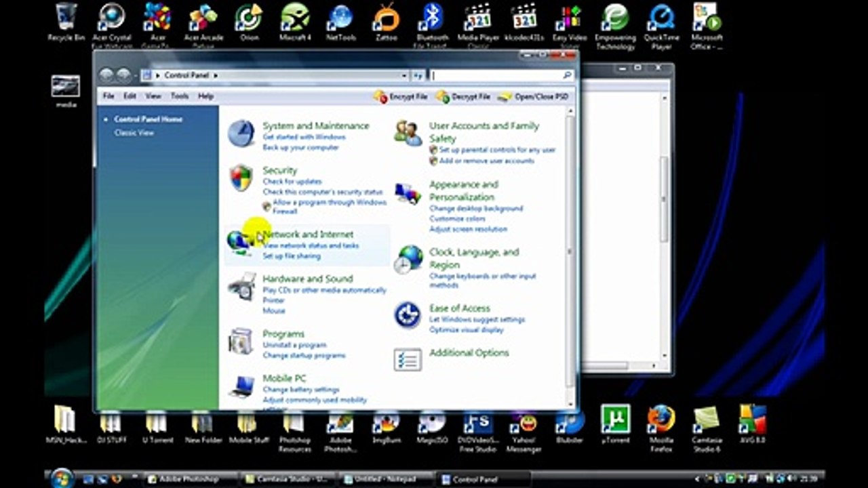The height and width of the screenshot is (488, 868).
Task: Select the DJ STUFF desktop folder
Action: pos(111,428)
